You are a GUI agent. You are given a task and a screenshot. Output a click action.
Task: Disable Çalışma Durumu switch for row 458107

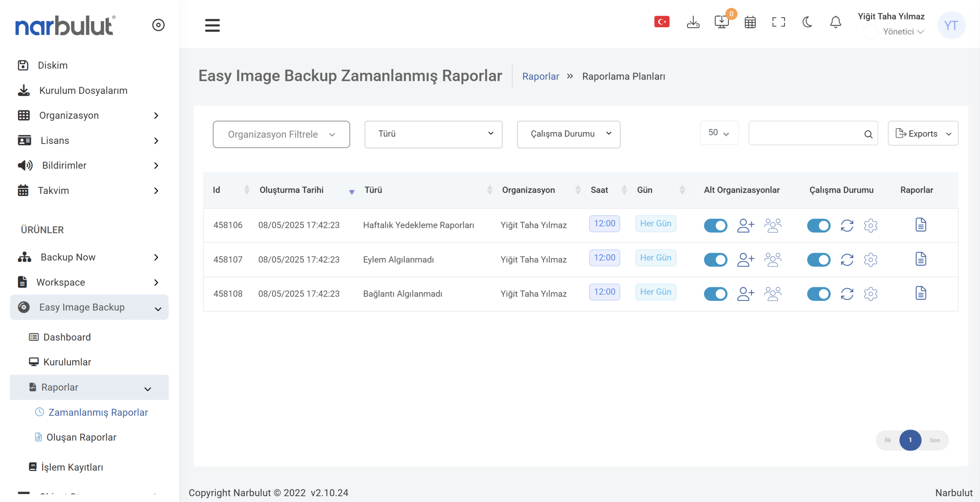coord(818,260)
